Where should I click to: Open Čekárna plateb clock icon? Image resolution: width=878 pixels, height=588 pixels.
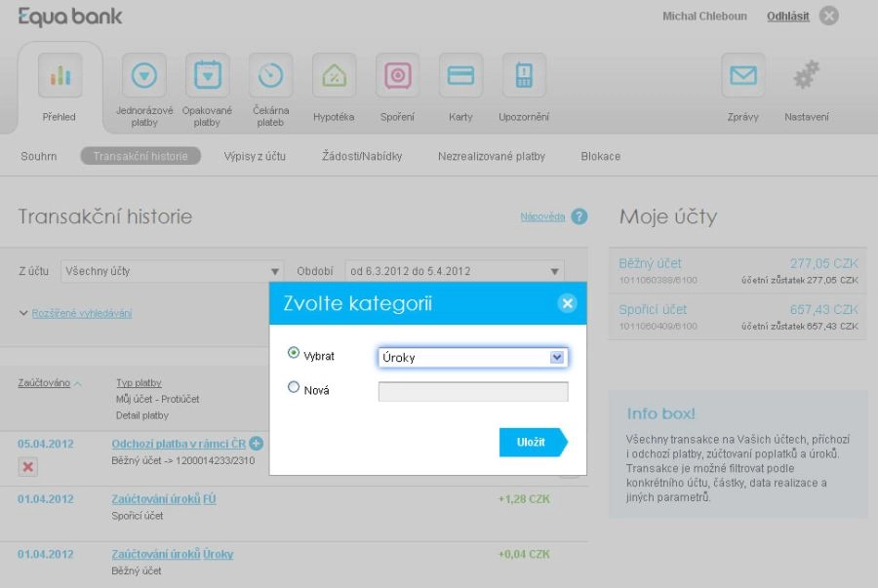(270, 76)
